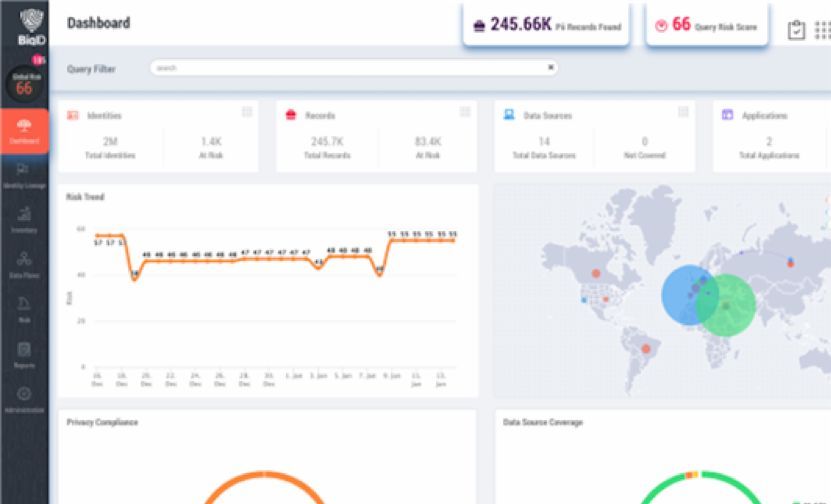Click the briefcase icon beside 245.66K
This screenshot has width=831, height=504.
[479, 26]
